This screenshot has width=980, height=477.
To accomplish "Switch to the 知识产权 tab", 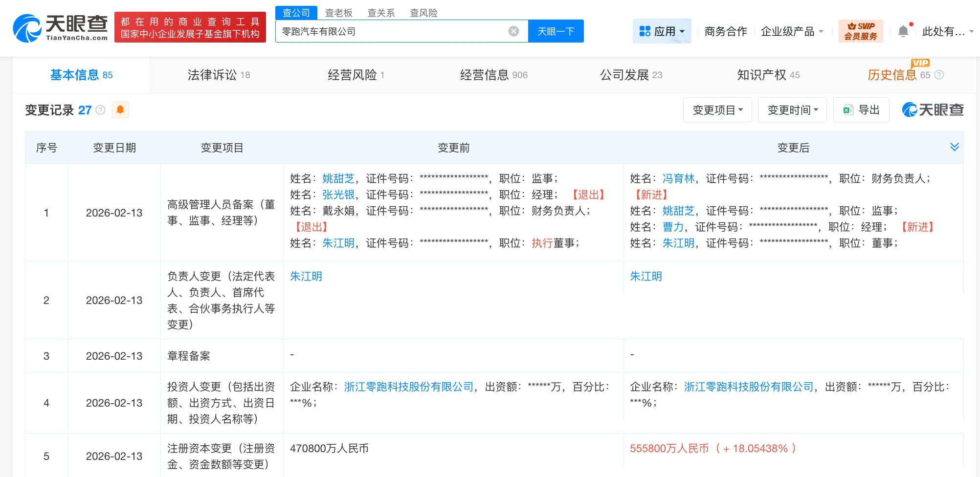I will pos(768,75).
